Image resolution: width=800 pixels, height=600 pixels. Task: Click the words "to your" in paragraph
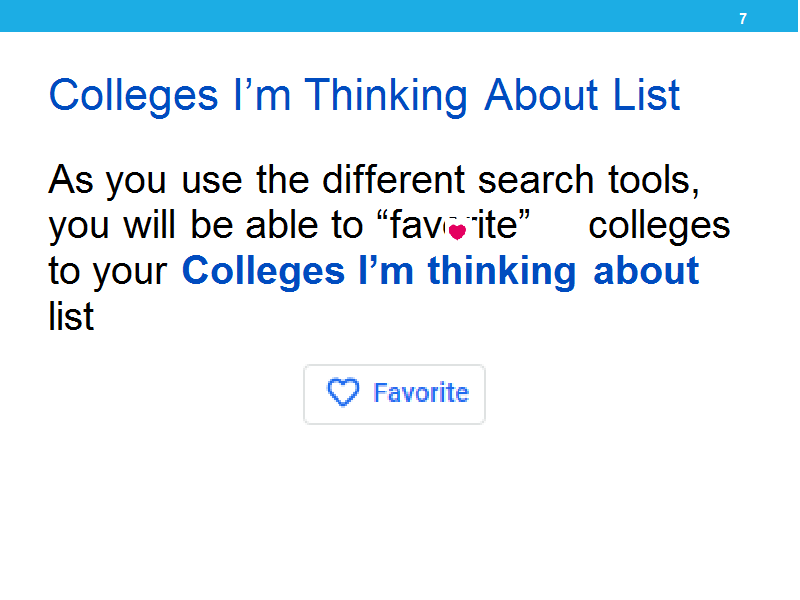click(x=108, y=272)
